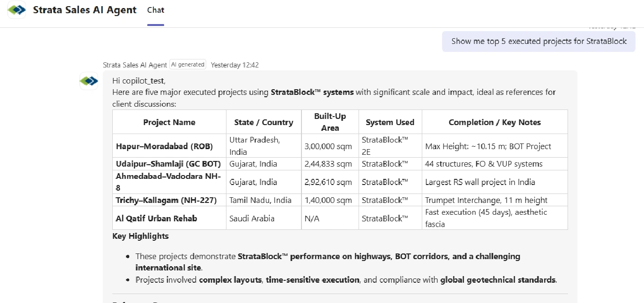Image resolution: width=644 pixels, height=303 pixels.
Task: Click the Tamil Nadu, India cell
Action: pos(264,200)
